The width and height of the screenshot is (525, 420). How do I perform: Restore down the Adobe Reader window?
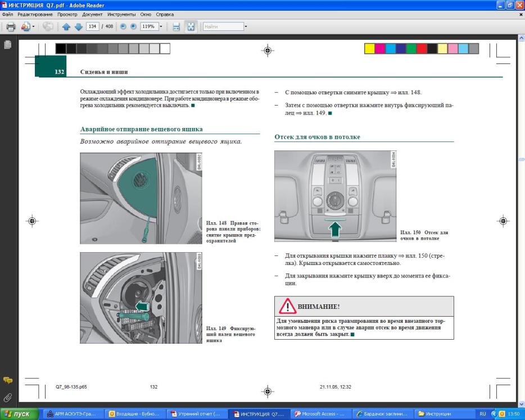[x=510, y=6]
